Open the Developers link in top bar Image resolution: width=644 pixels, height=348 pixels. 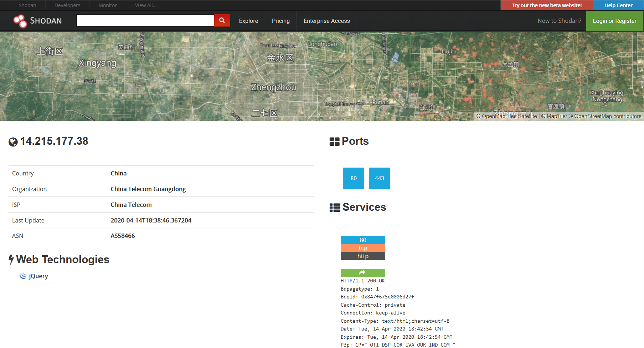pos(67,5)
